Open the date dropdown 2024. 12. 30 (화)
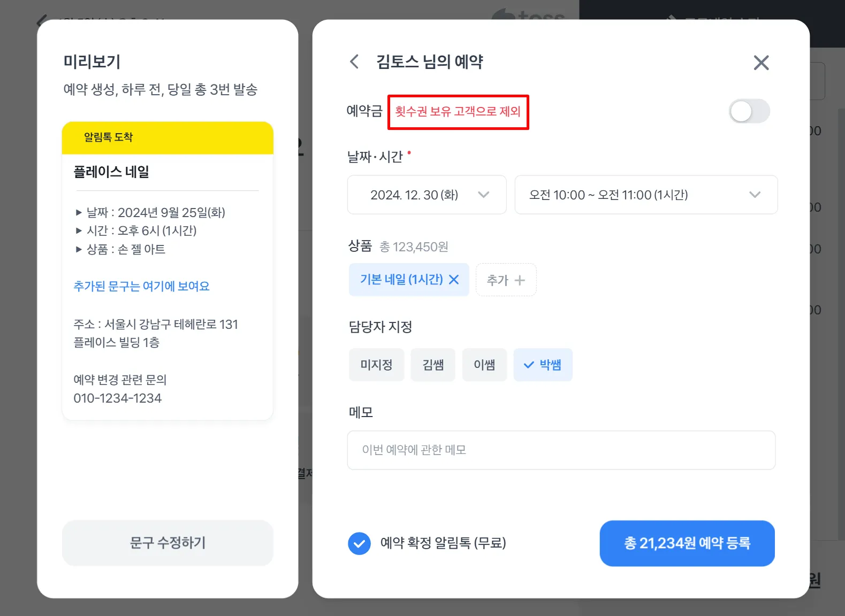This screenshot has width=845, height=616. tap(427, 195)
